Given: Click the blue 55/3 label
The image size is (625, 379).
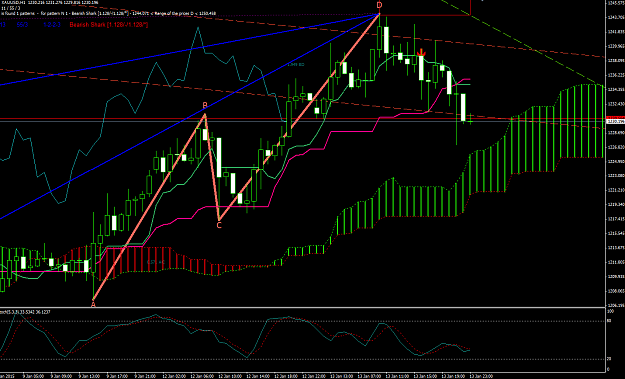Looking at the screenshot, I should pos(22,25).
